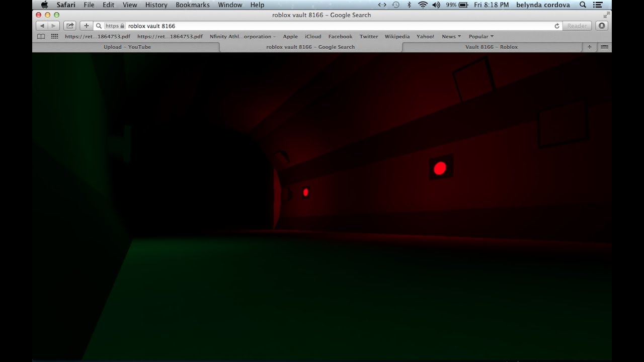
Task: Open the Yahoo! bookmark
Action: click(425, 37)
